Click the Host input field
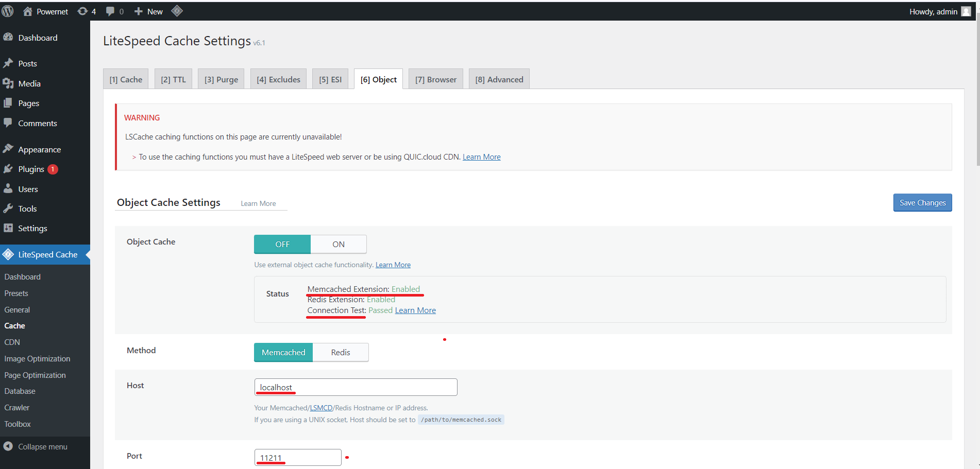 [x=356, y=387]
